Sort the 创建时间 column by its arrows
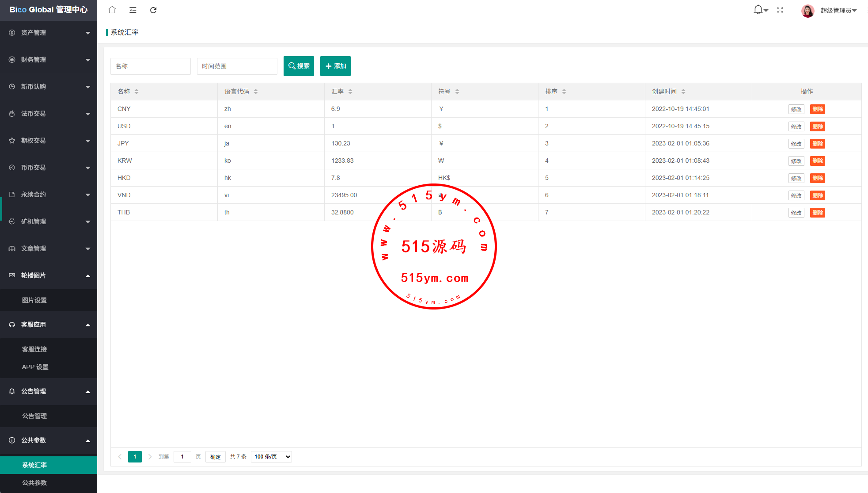 tap(683, 92)
